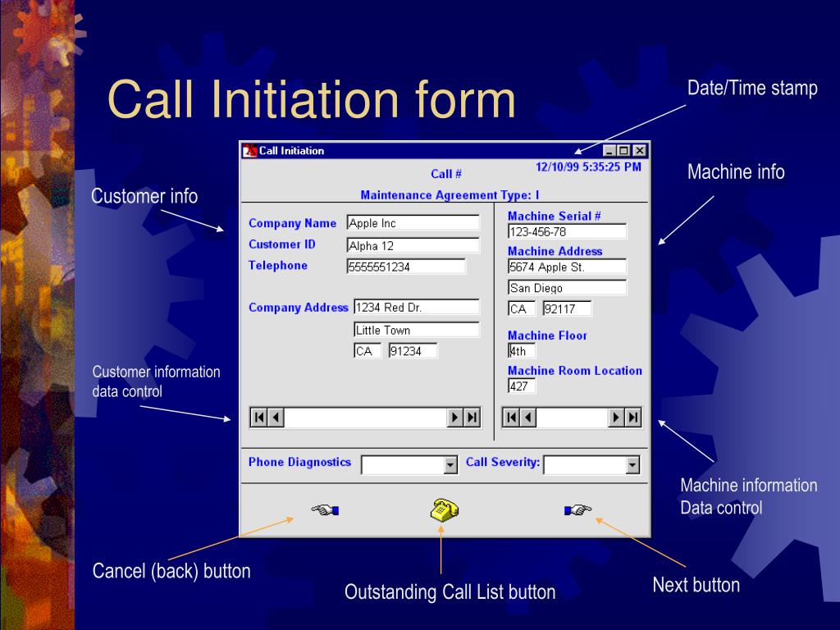Click the Phone Diagnostics label

pyautogui.click(x=299, y=462)
